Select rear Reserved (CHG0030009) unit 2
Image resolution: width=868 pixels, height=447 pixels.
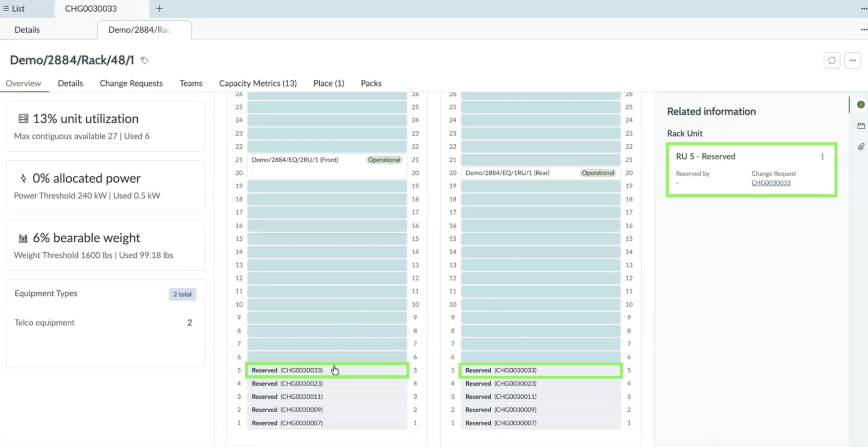click(x=540, y=410)
